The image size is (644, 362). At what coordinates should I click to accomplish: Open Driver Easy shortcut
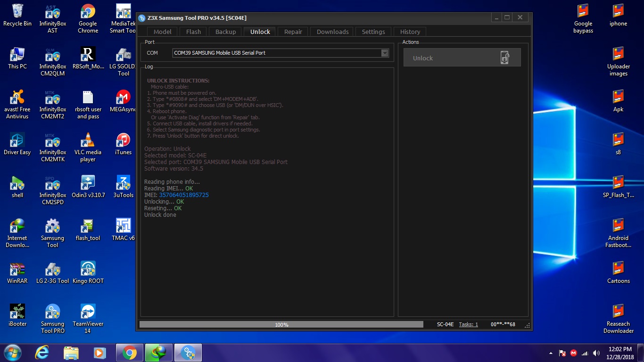(x=17, y=144)
